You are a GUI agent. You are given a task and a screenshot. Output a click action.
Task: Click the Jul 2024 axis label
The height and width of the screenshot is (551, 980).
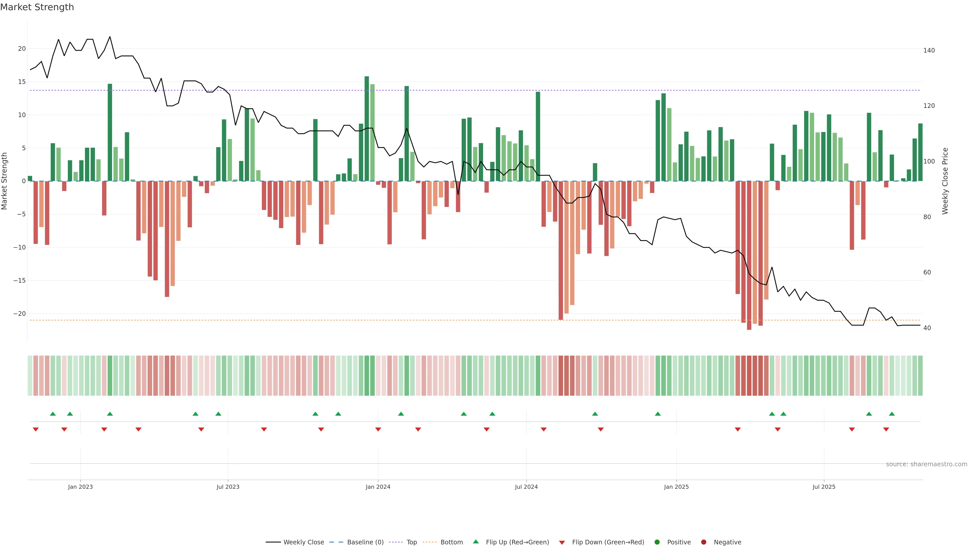(526, 487)
